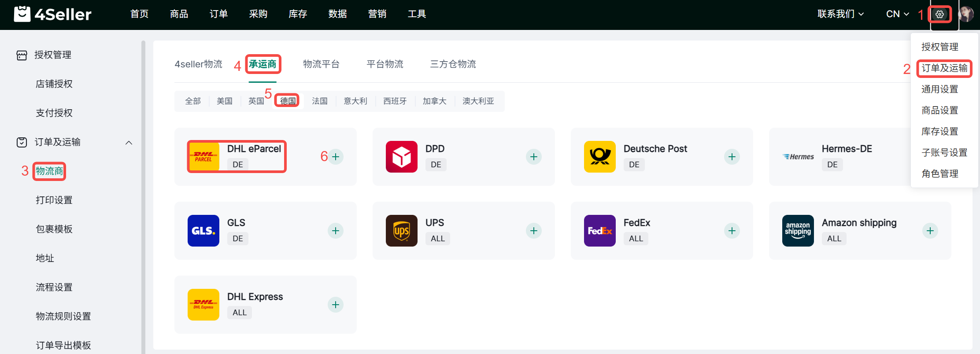Click the plus icon for DHL Express
980x354 pixels.
point(336,305)
